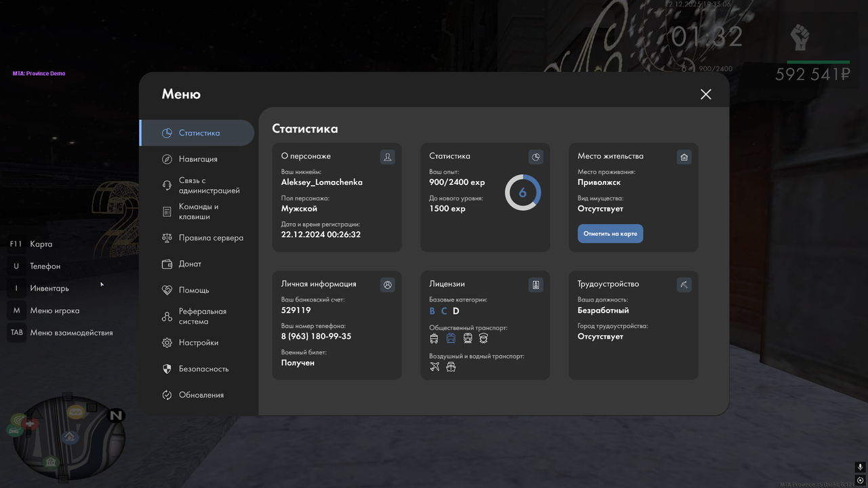Click the Военный билет Получен value
The height and width of the screenshot is (488, 868).
pos(298,363)
